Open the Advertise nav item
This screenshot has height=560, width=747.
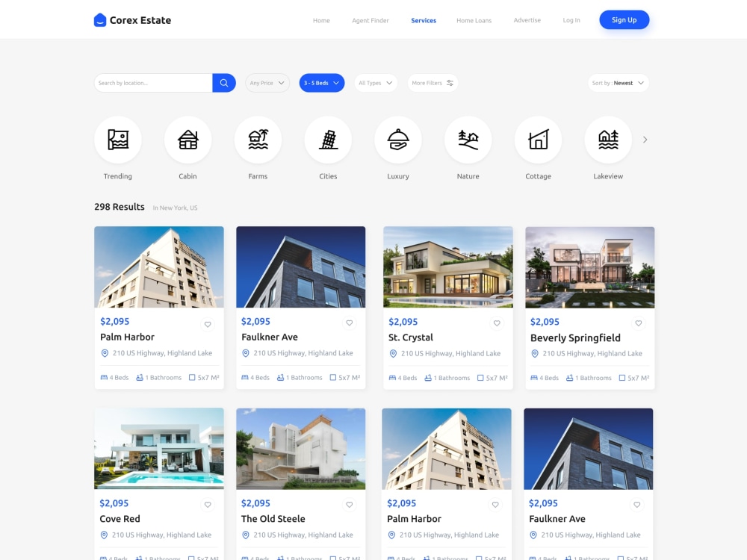[527, 20]
